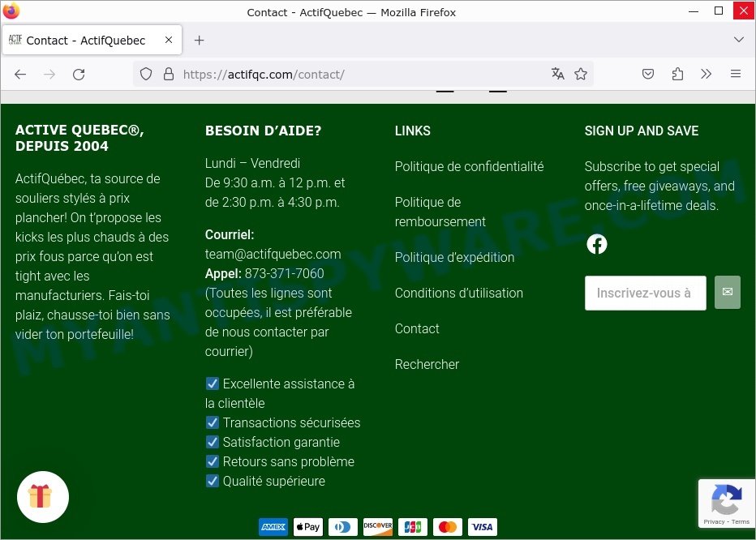View site security via padlock icon
The image size is (756, 540).
point(168,75)
